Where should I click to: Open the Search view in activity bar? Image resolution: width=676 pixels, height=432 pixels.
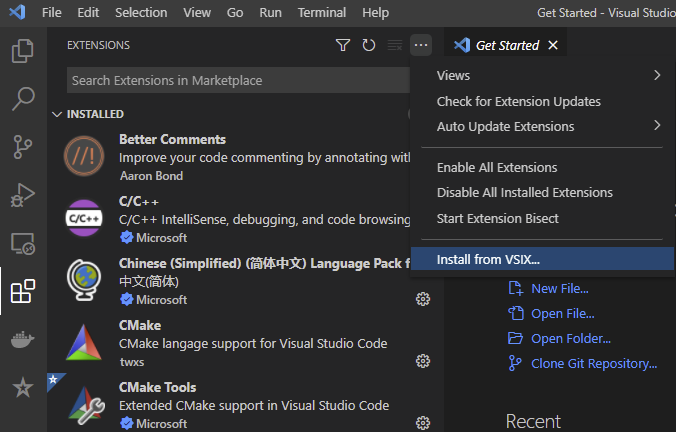pyautogui.click(x=22, y=99)
